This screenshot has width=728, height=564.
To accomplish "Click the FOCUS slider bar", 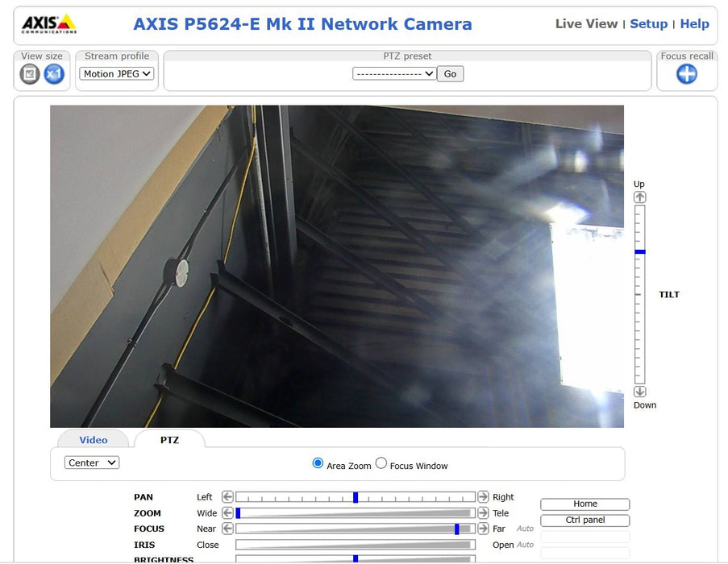I will point(356,529).
